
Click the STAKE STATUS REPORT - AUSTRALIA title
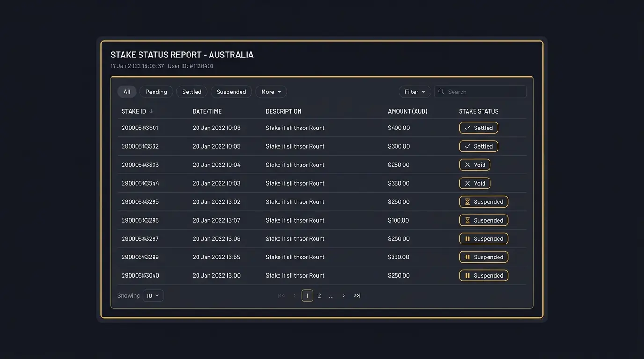point(182,55)
